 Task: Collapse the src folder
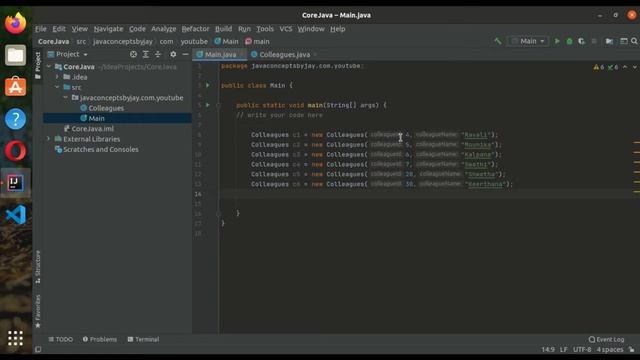pos(57,87)
